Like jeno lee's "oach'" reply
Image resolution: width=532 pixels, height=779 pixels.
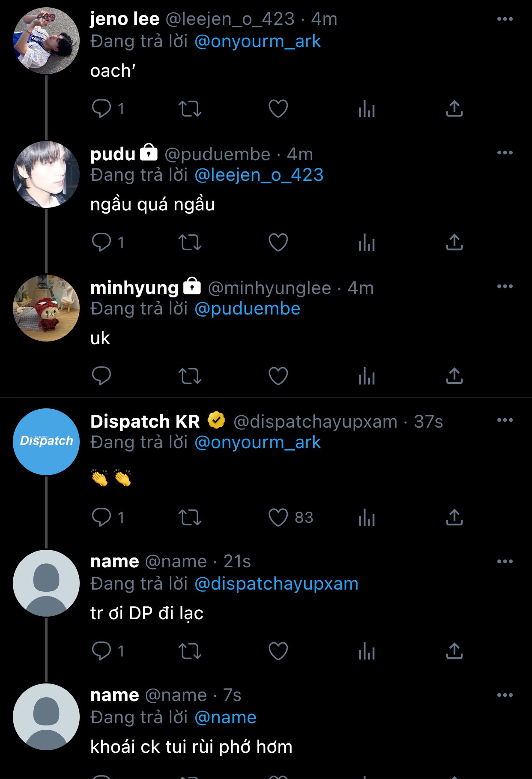point(278,108)
